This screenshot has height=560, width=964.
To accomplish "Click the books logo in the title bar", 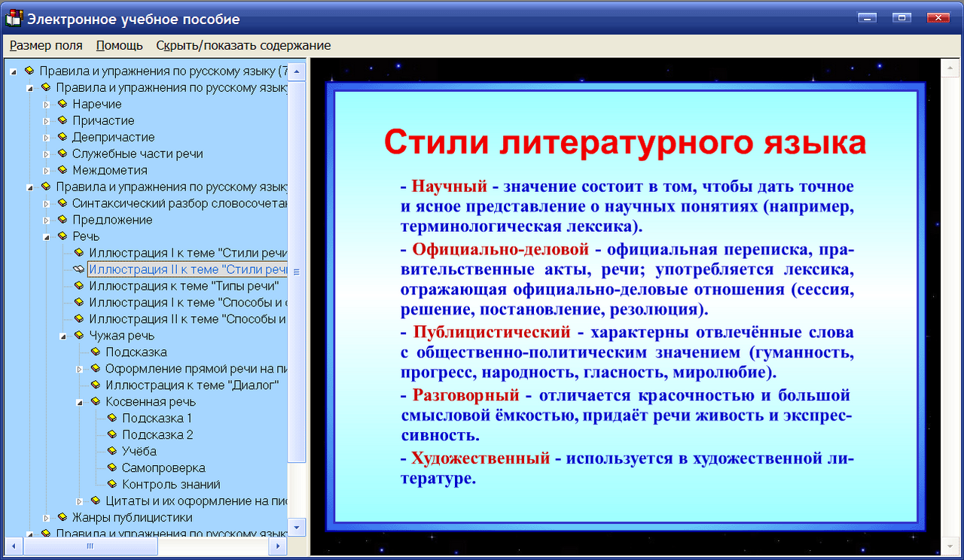I will 12,17.
